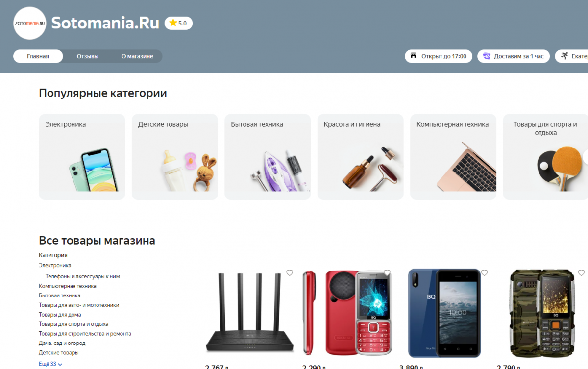
Task: Click the store icon by Открыт до 17:00
Action: point(414,56)
